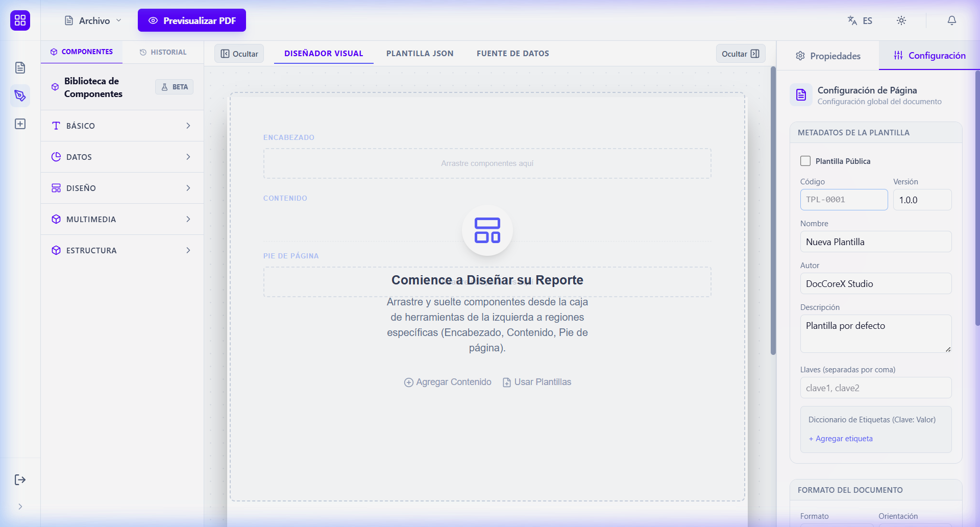The width and height of the screenshot is (980, 527).
Task: Click the Versión input field
Action: [x=922, y=200]
